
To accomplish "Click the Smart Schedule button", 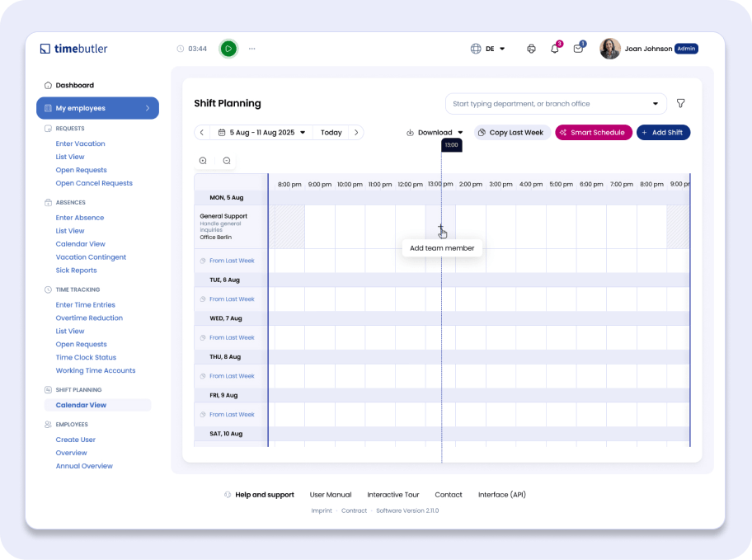I will pos(593,133).
